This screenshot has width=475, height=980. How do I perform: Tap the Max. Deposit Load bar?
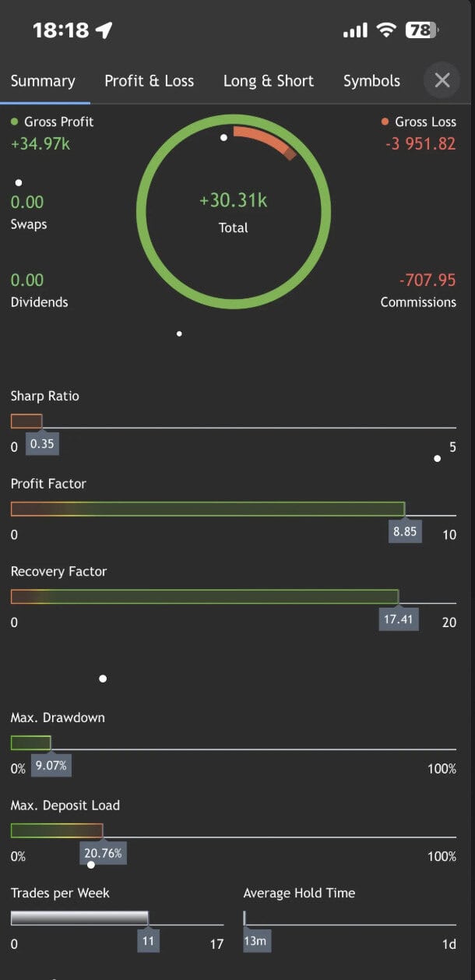[x=56, y=830]
